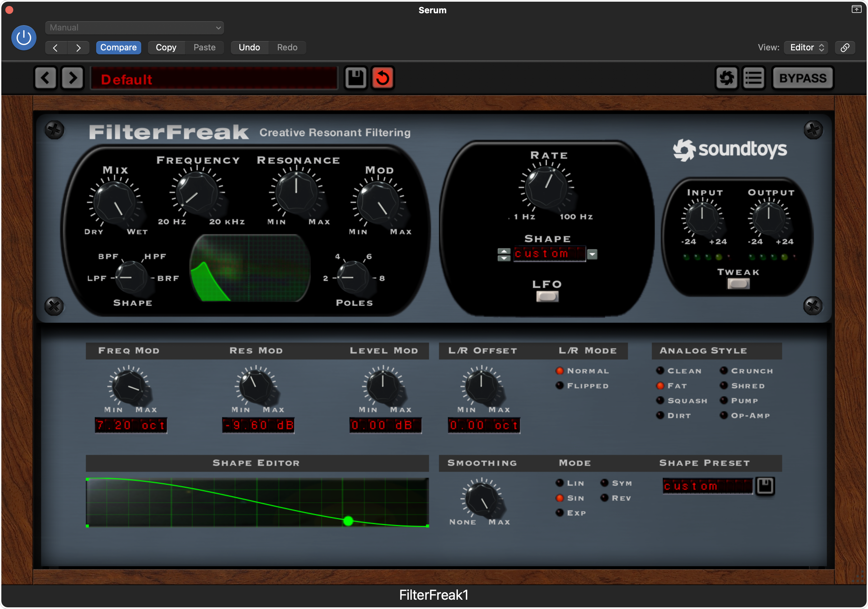The width and height of the screenshot is (868, 609).
Task: Click the Undo button
Action: click(x=250, y=48)
